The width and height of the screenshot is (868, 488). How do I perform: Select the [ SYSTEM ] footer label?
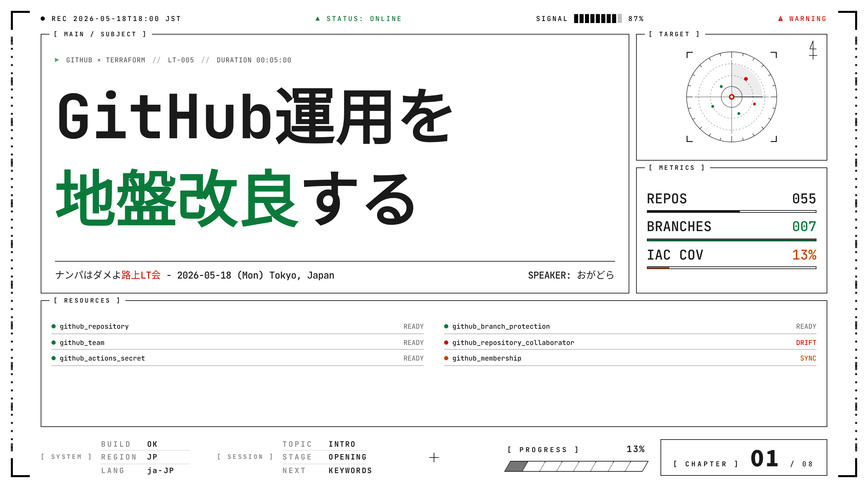tap(66, 457)
